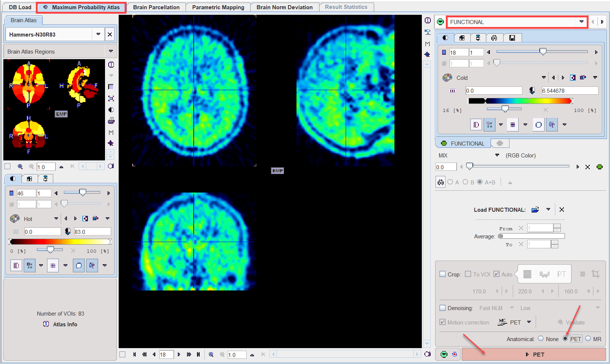Screen dimensions: 610x364
Task: Click the atlas layout frame icon
Action: coord(111,87)
